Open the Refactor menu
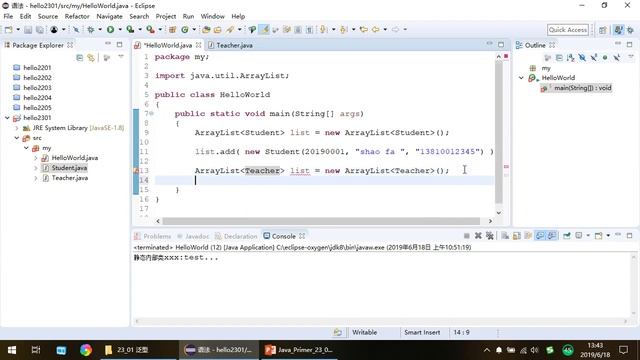 tap(77, 16)
